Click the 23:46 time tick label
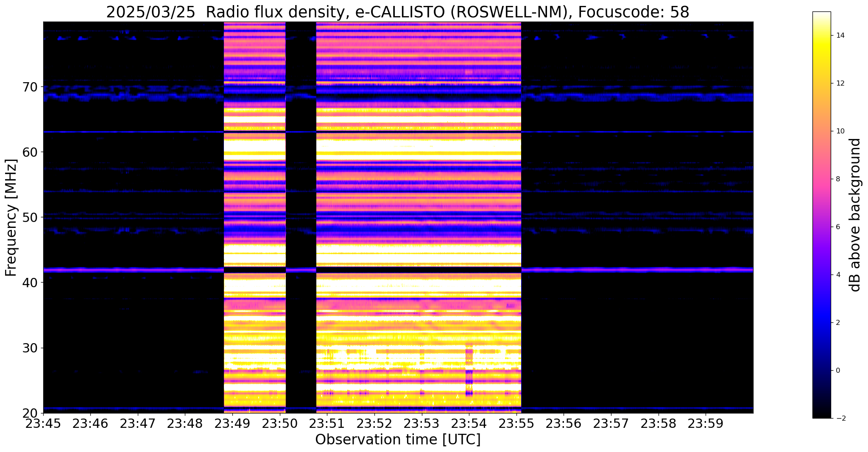 (x=91, y=423)
